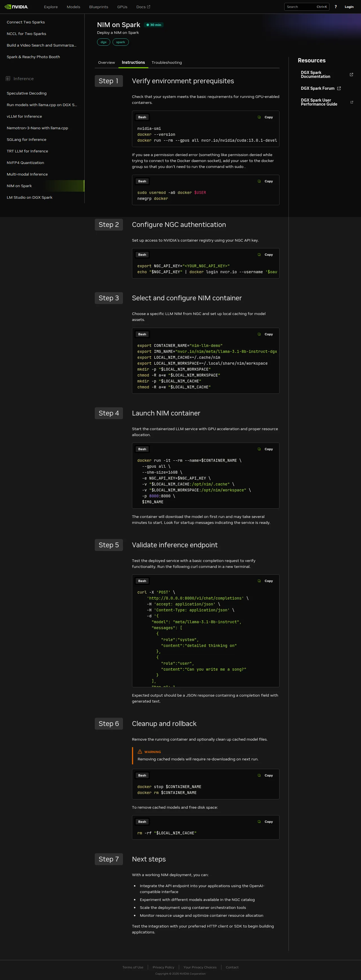The width and height of the screenshot is (361, 980).
Task: Switch to the Overview tab
Action: tap(106, 62)
